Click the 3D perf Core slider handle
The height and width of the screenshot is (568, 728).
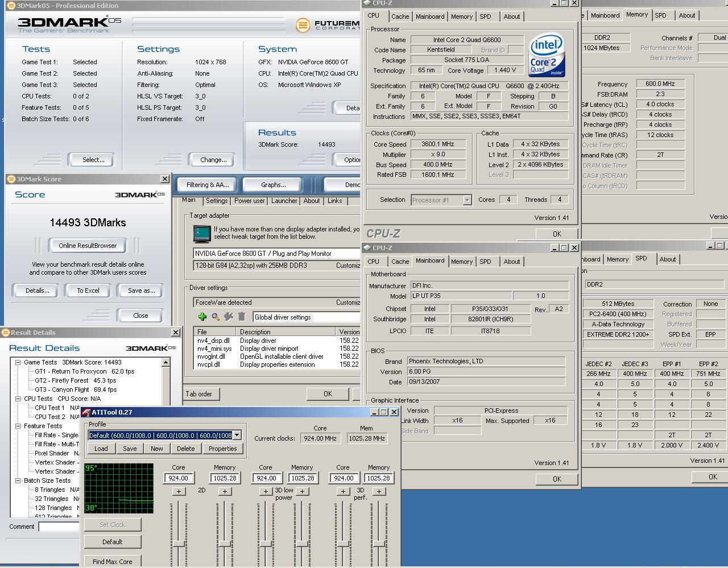(343, 544)
